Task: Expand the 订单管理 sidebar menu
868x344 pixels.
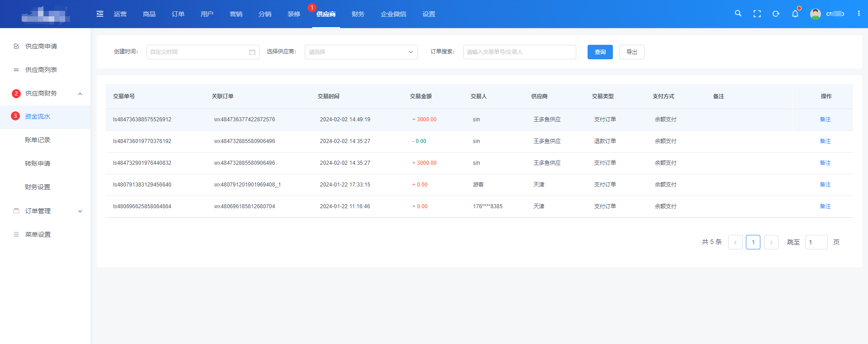Action: pos(80,211)
